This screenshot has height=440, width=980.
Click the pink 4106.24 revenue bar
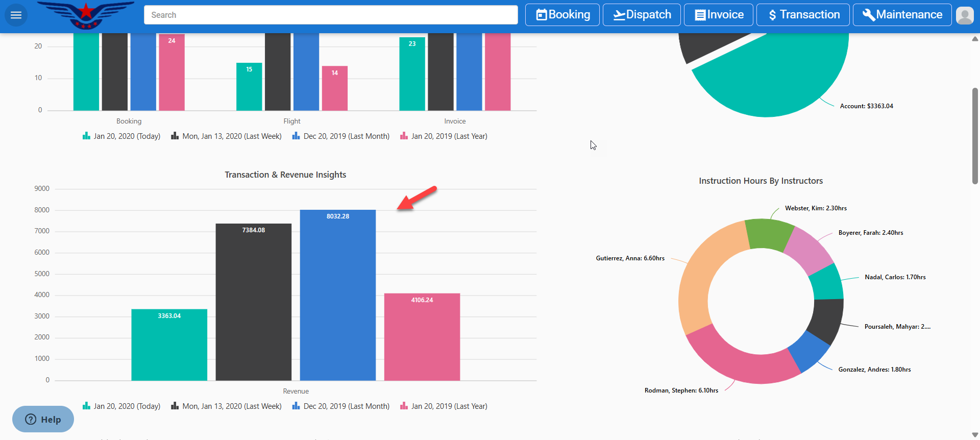422,337
